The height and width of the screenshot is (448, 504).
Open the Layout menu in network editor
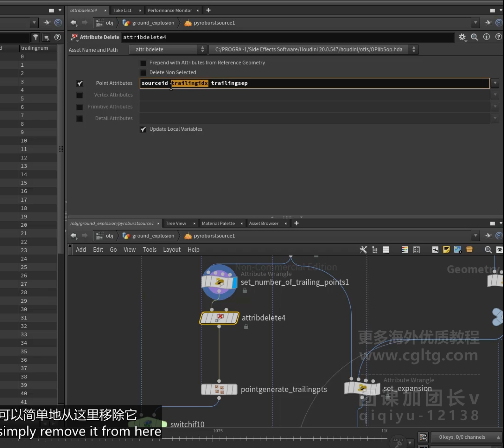(x=172, y=250)
